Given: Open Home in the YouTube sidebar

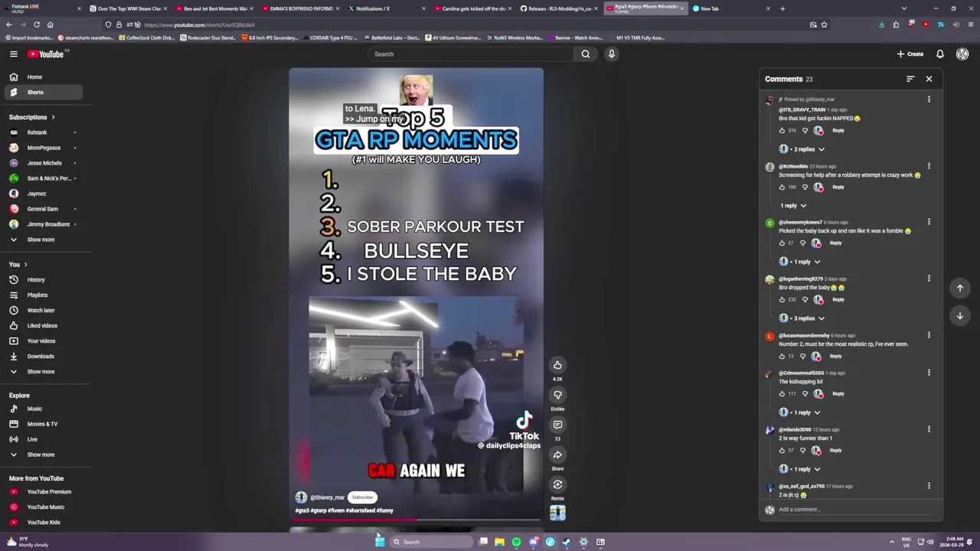Looking at the screenshot, I should point(44,77).
